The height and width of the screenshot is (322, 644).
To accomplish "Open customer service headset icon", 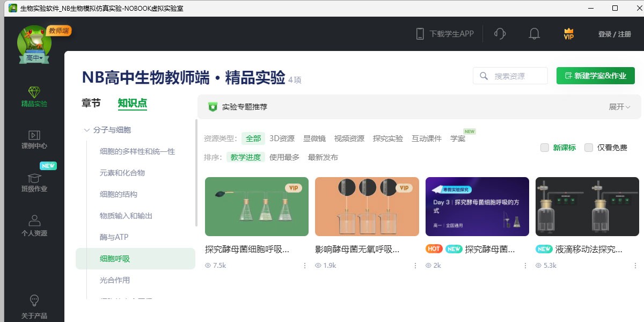I will (500, 34).
